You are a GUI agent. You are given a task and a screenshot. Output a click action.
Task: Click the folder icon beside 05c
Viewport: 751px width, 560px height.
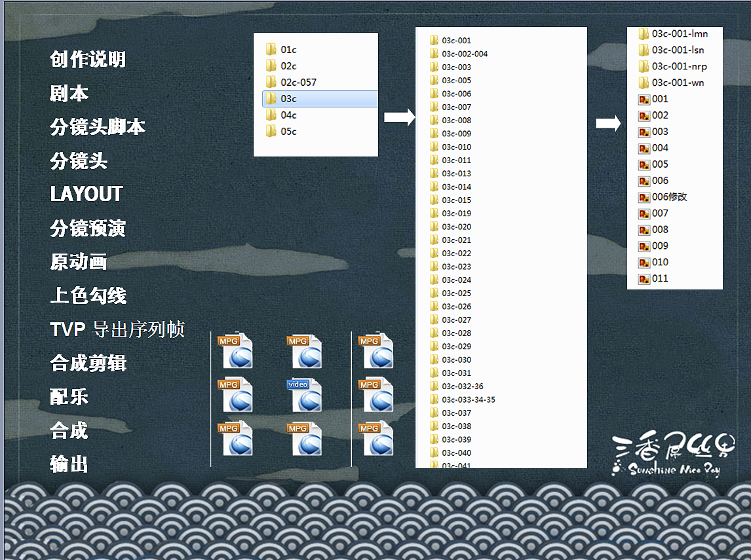(271, 131)
